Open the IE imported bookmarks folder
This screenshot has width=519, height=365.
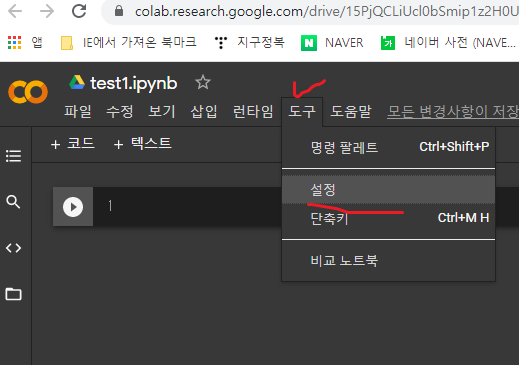[x=129, y=43]
